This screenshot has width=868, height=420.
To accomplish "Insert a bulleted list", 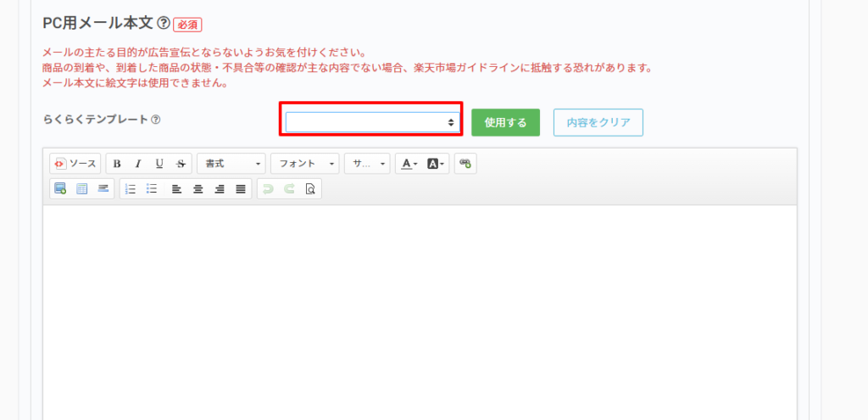I will [x=152, y=188].
